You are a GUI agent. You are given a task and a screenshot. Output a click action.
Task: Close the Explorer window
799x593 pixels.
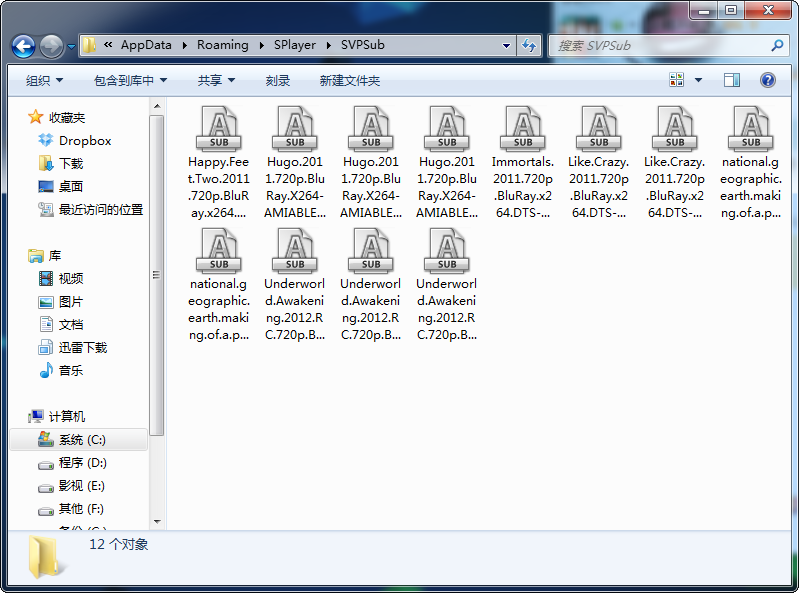768,10
